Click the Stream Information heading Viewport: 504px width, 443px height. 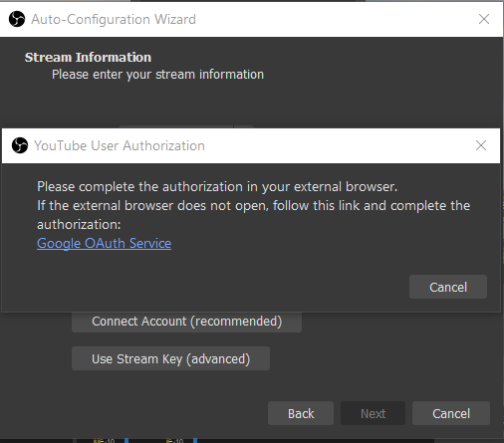[88, 58]
